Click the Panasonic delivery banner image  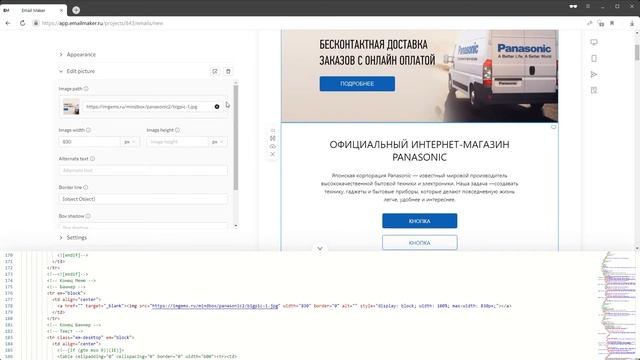(420, 76)
